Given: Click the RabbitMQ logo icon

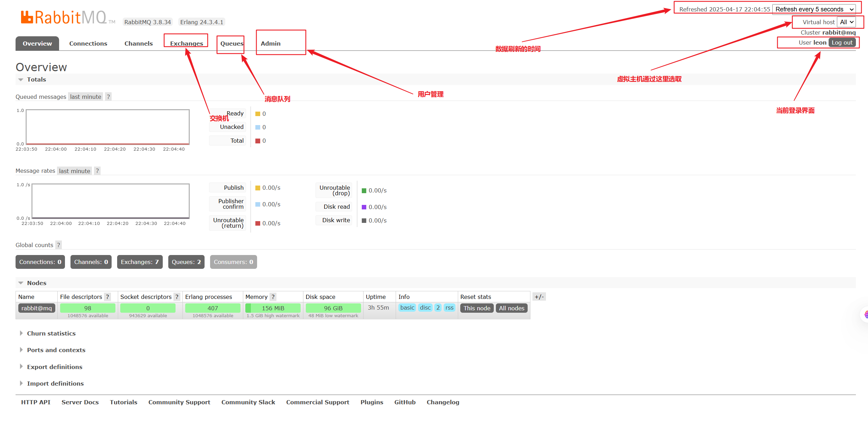Looking at the screenshot, I should point(27,17).
